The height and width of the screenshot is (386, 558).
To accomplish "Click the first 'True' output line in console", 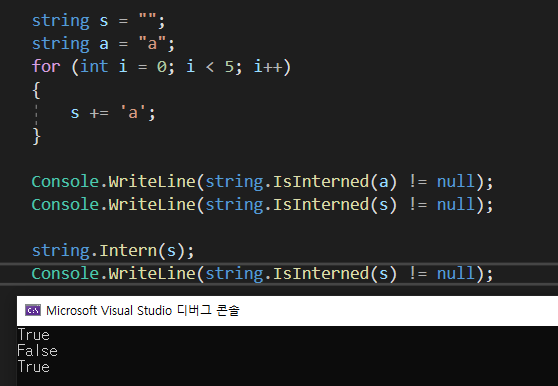I will pyautogui.click(x=33, y=335).
